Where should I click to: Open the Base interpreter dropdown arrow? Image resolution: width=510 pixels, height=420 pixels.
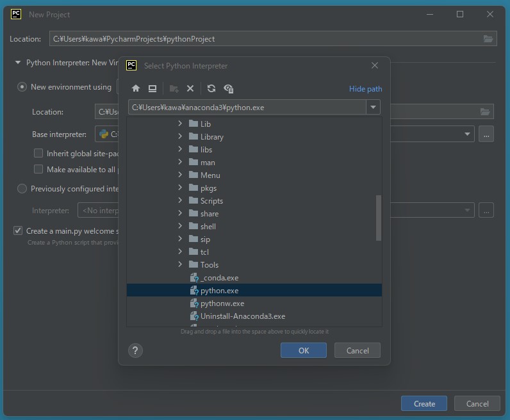[467, 134]
